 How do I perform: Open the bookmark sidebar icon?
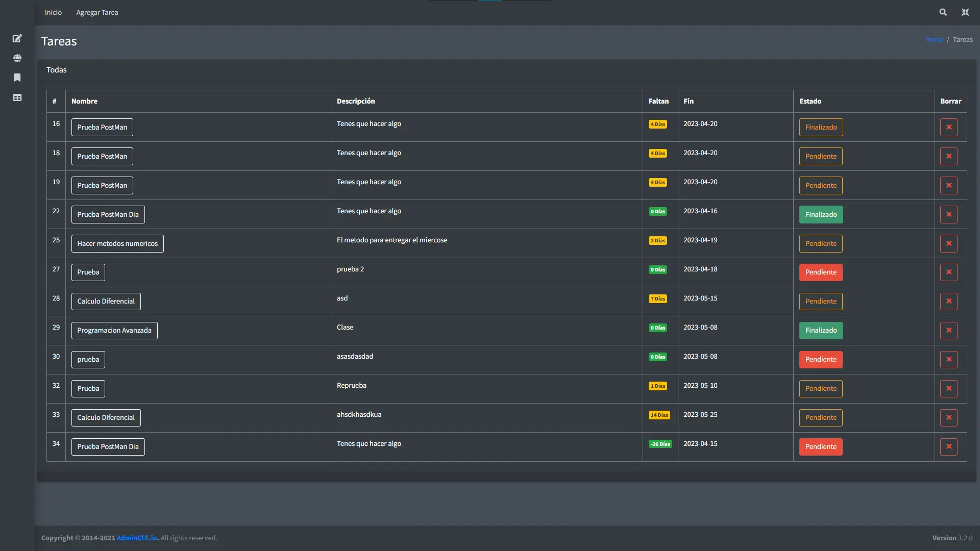tap(17, 78)
